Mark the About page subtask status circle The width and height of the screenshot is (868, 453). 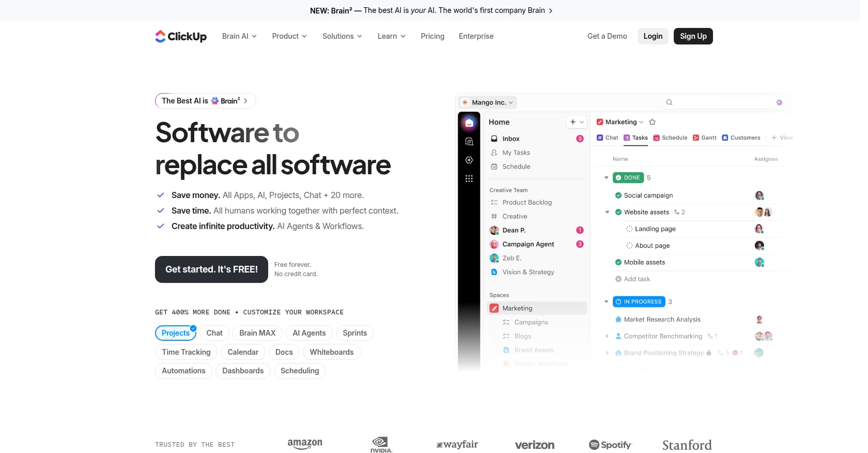pyautogui.click(x=629, y=246)
